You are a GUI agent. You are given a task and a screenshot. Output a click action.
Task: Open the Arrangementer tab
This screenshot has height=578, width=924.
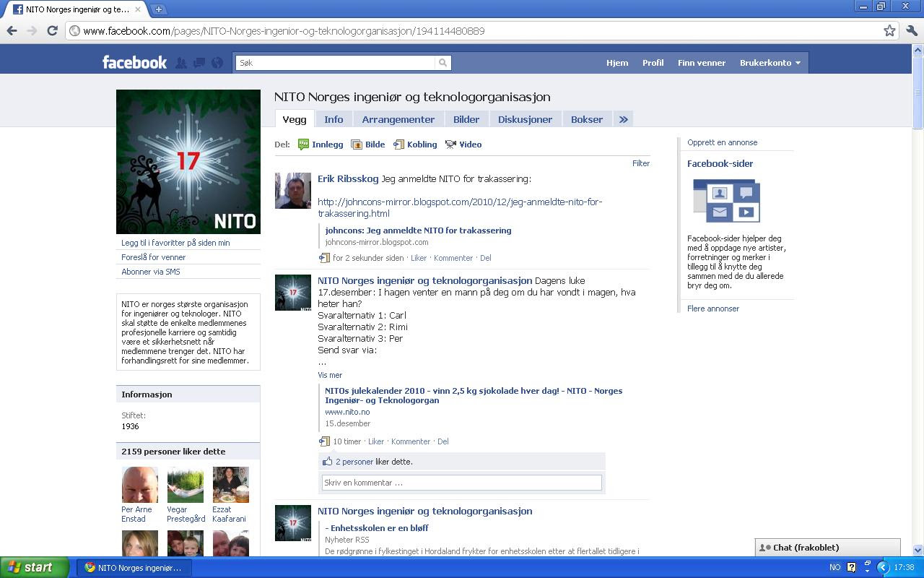coord(398,119)
